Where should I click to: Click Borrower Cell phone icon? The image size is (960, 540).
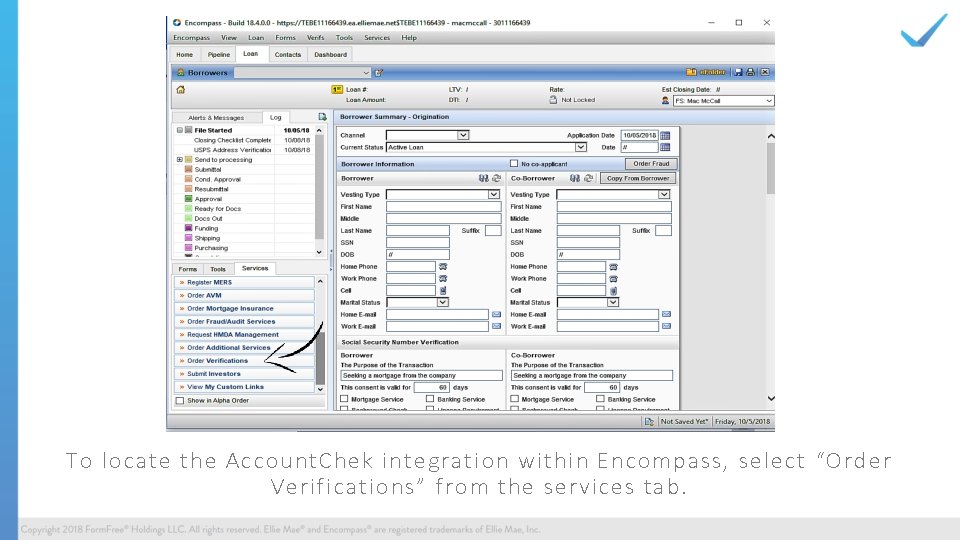tap(443, 291)
